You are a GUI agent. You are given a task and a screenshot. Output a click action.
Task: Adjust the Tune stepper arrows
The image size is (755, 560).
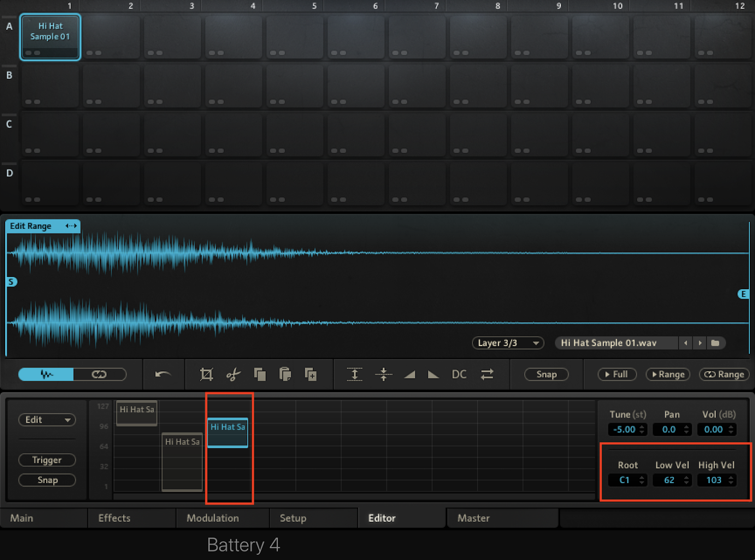pyautogui.click(x=642, y=429)
